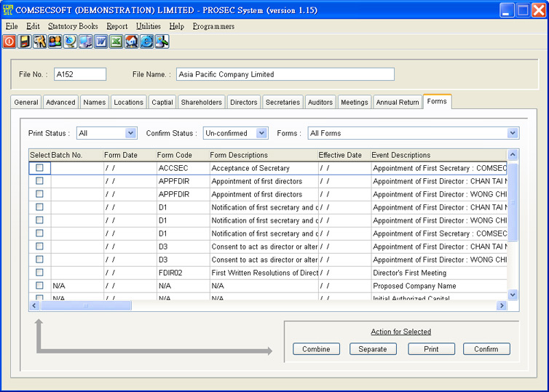Switch to the Shareholders tab
Screen dimensions: 549x392
201,103
